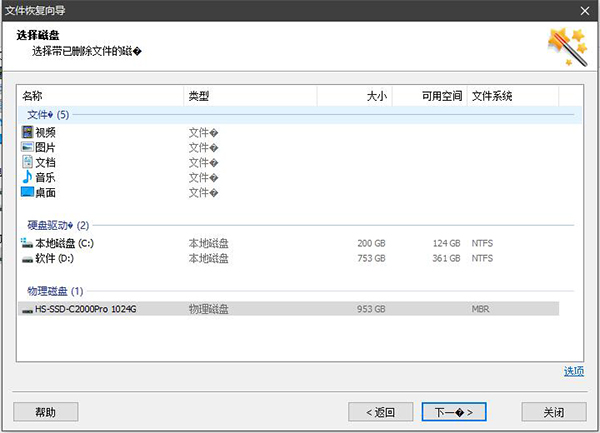This screenshot has width=600, height=433.
Task: Click the 返回 back button
Action: click(380, 412)
